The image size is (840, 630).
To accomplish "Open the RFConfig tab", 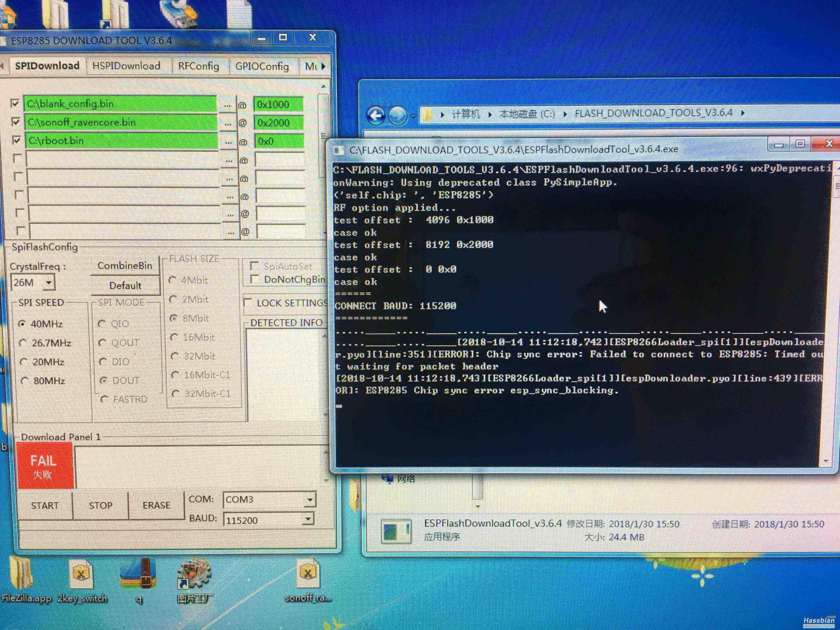I will pos(199,66).
